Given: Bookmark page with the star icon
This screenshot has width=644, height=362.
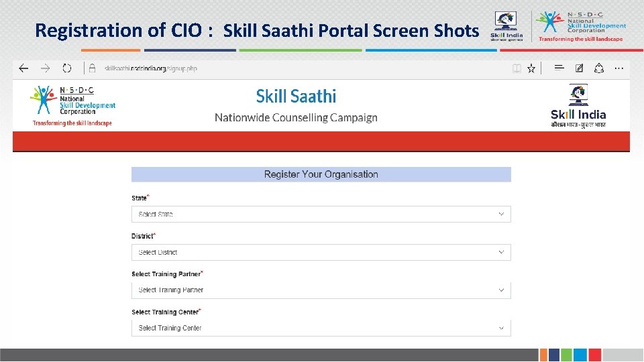Looking at the screenshot, I should (x=531, y=68).
